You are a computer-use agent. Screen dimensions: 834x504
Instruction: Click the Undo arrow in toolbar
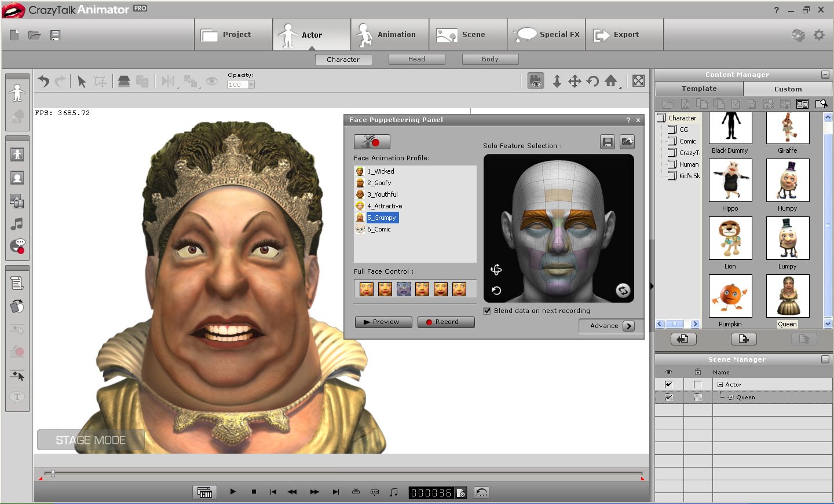click(43, 82)
